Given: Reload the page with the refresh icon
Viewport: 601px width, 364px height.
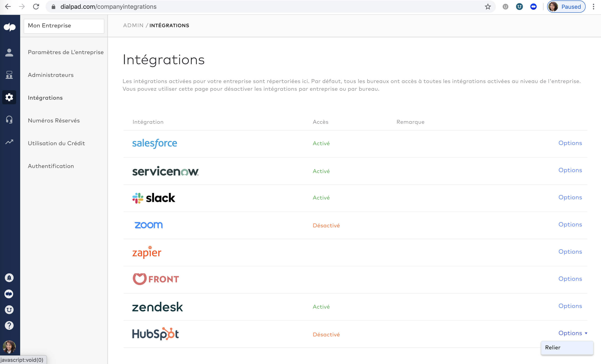Looking at the screenshot, I should [36, 7].
